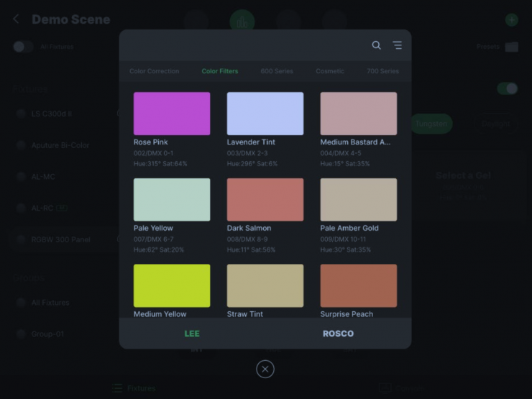Open the filter list menu icon
532x399 pixels.
[x=397, y=45]
